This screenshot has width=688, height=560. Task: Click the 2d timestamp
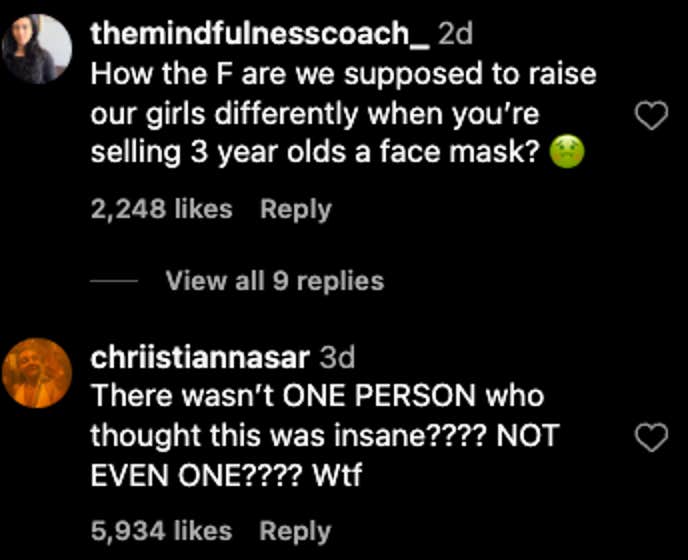point(456,34)
